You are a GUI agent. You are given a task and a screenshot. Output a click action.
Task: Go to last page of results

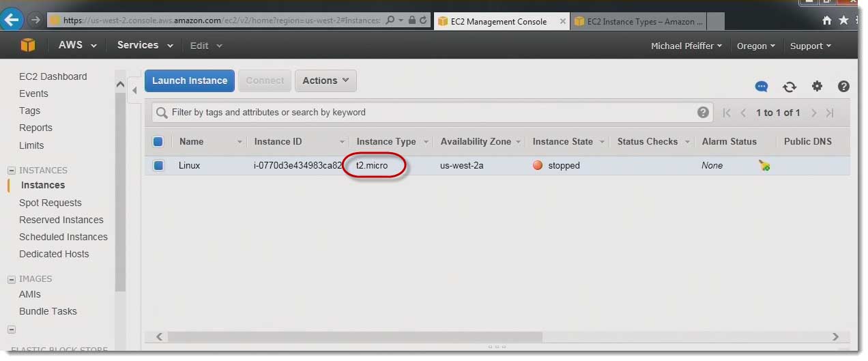[x=830, y=113]
